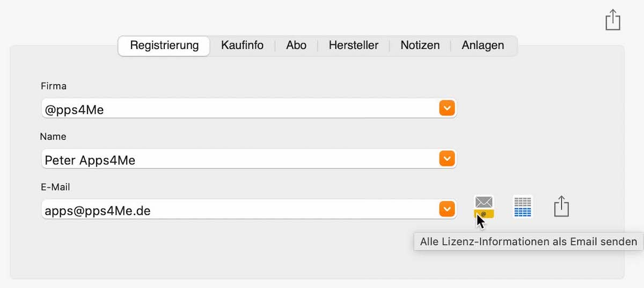Click the Name field label
This screenshot has height=288, width=644.
[x=53, y=136]
